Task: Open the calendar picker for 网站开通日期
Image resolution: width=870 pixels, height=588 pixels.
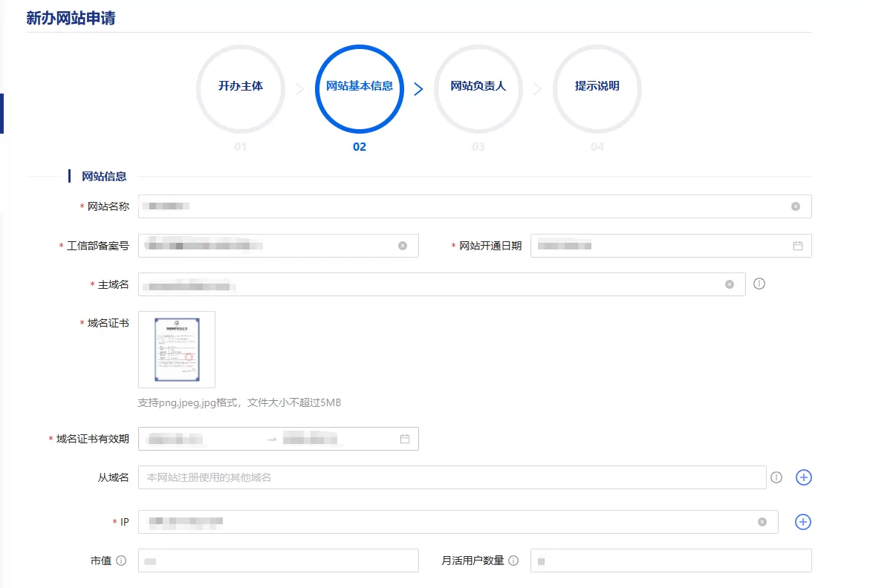Action: 797,246
